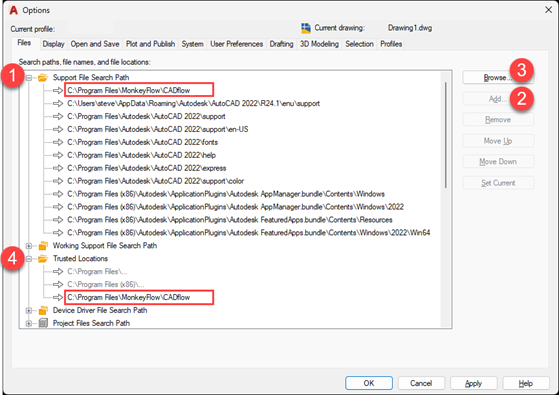Select the Working Support File Search Path label

(105, 246)
